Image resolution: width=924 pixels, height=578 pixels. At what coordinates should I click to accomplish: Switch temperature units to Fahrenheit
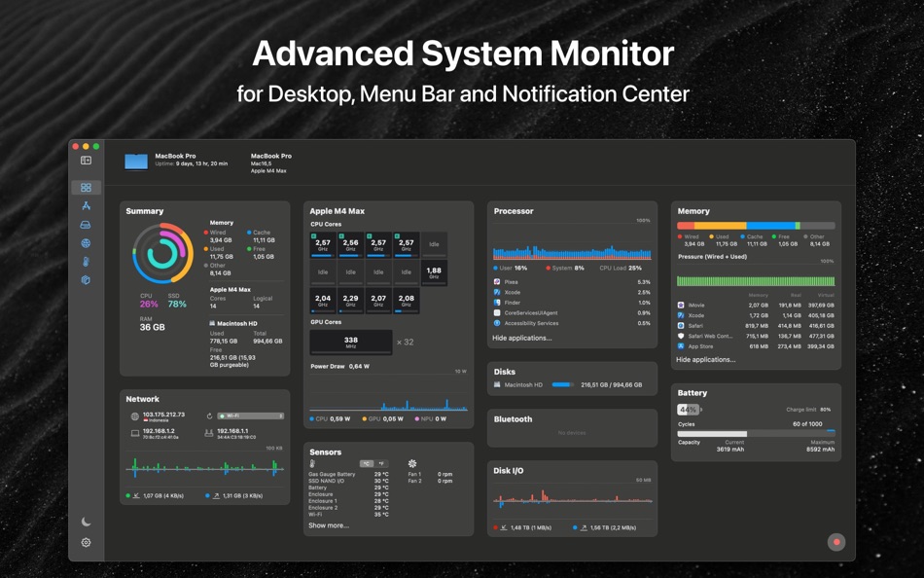(380, 463)
